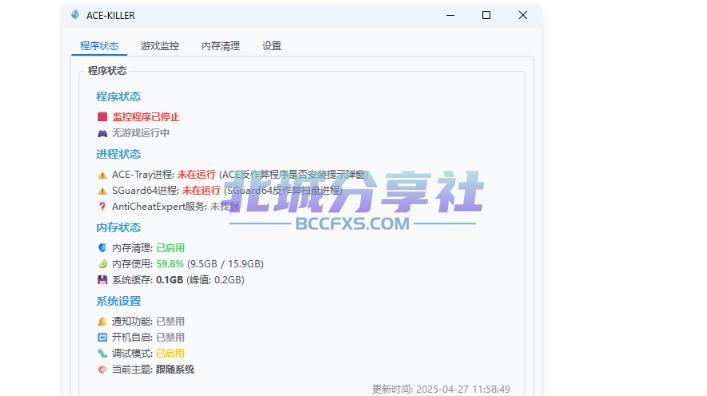The width and height of the screenshot is (707, 396).
Task: Click the 进程状态 section heading
Action: pyautogui.click(x=118, y=154)
